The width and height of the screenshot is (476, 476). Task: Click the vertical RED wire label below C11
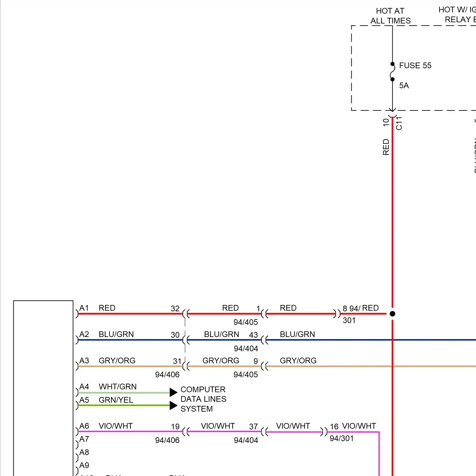(x=386, y=147)
